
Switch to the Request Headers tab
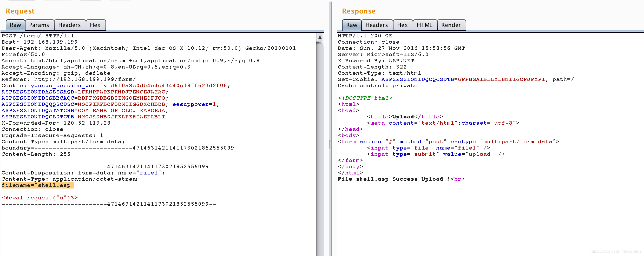(69, 25)
